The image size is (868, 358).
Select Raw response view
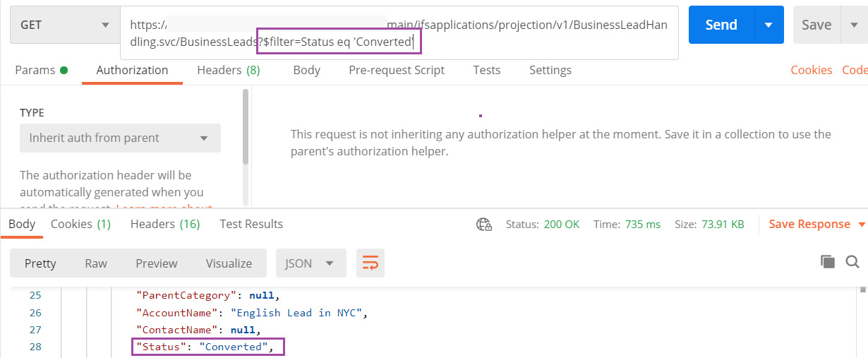coord(96,263)
